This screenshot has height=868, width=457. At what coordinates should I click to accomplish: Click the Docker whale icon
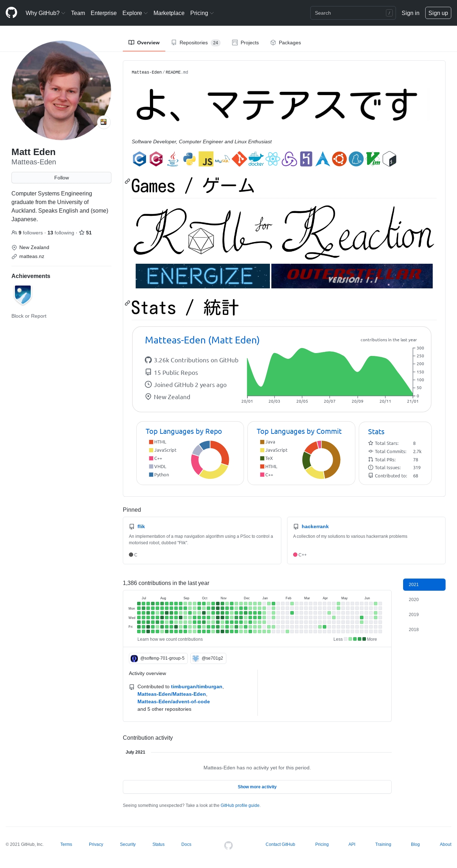coord(256,159)
